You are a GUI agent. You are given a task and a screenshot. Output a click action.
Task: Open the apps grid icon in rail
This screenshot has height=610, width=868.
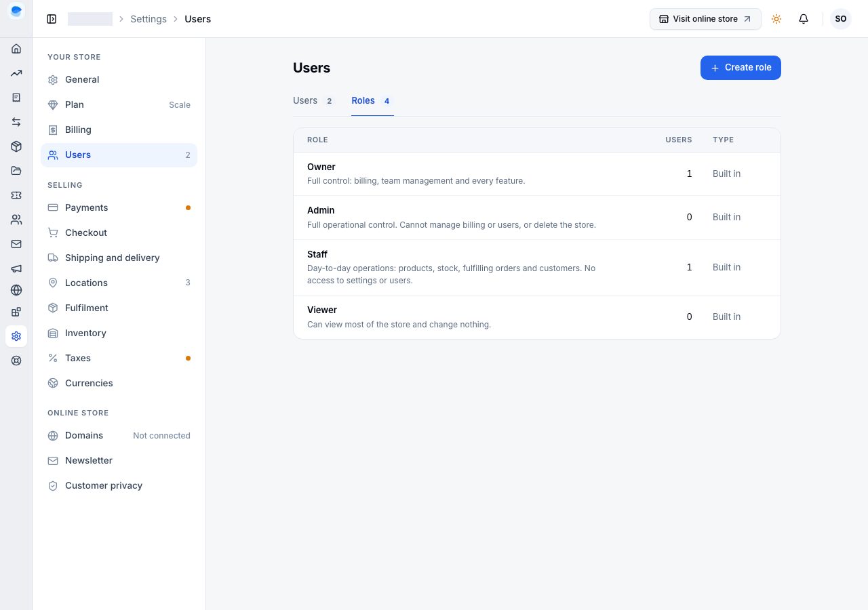16,312
